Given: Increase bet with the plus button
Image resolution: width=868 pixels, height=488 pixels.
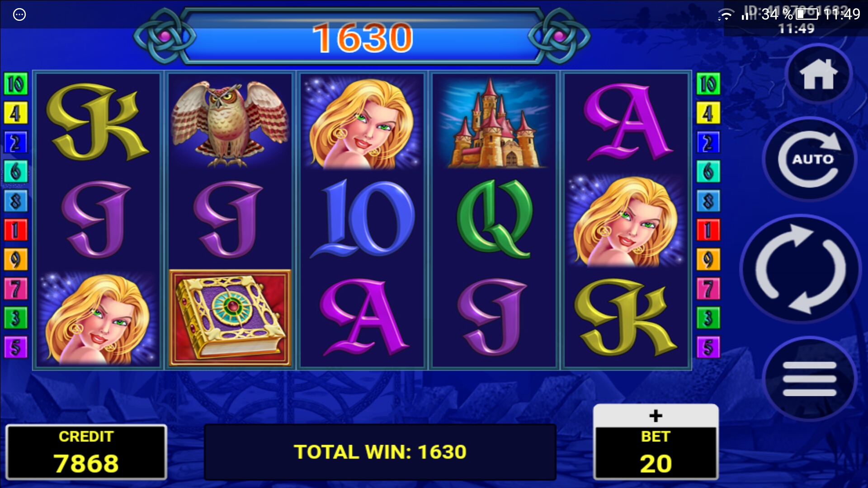Looking at the screenshot, I should (656, 416).
